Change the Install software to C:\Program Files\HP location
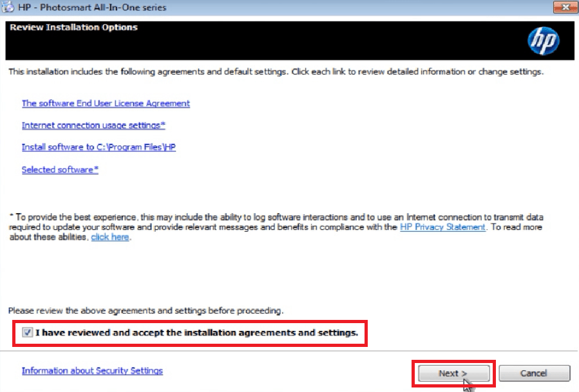Image resolution: width=579 pixels, height=392 pixels. pos(99,147)
